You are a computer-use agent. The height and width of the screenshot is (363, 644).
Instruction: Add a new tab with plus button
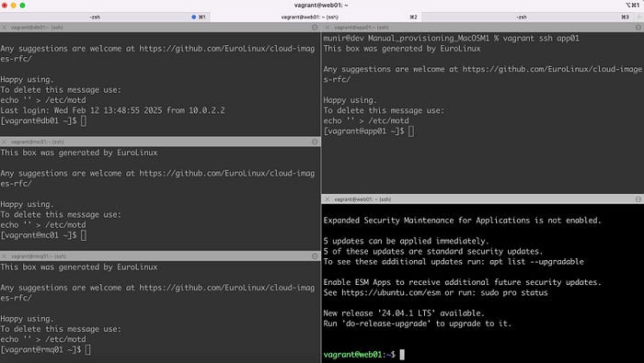[x=639, y=17]
